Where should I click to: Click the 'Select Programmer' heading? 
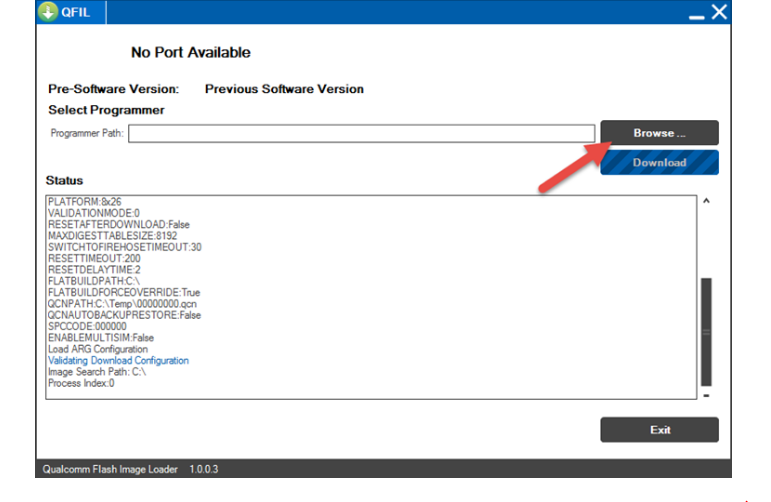pyautogui.click(x=106, y=110)
